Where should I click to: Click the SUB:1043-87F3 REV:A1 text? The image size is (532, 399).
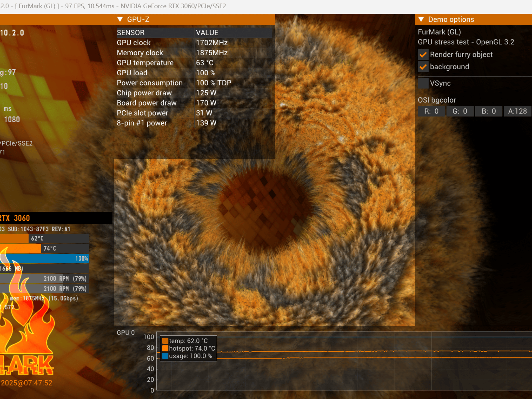(39, 229)
